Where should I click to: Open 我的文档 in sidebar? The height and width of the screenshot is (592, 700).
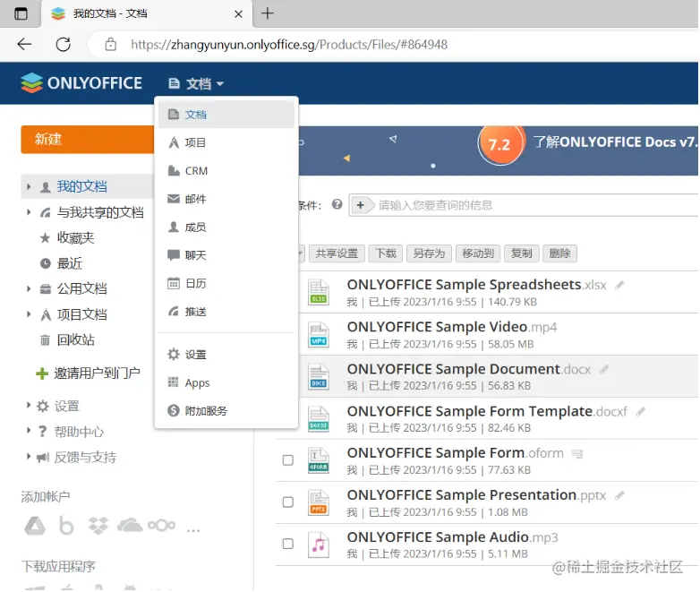[81, 187]
